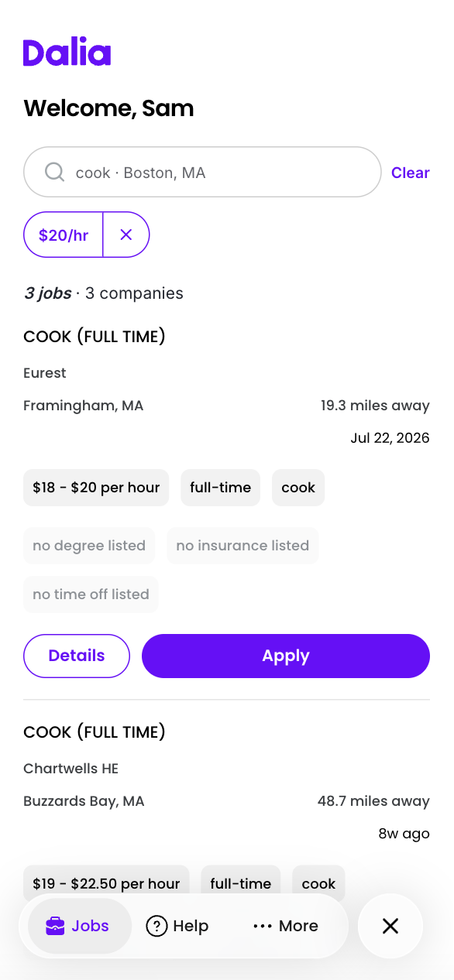454x980 pixels.
Task: Open the $20/hr pay filter chip
Action: 64,235
